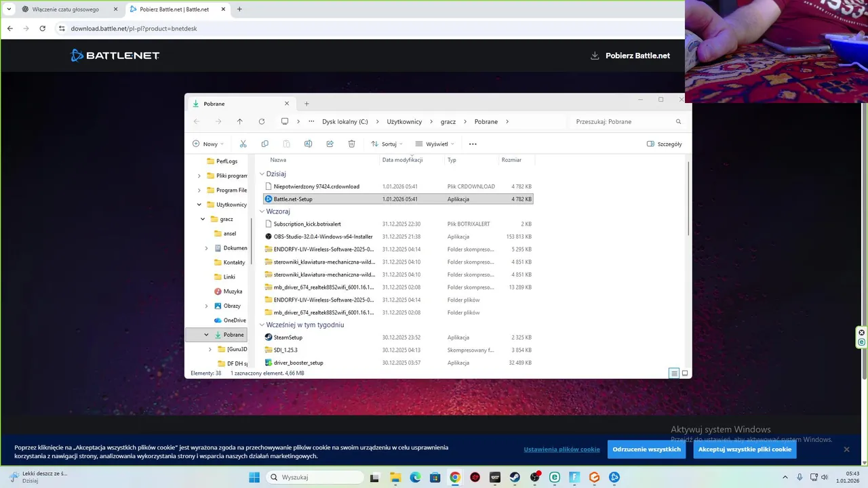Expand the Dokumenty folder in the tree
Screen dimensions: 868x488
(207, 248)
